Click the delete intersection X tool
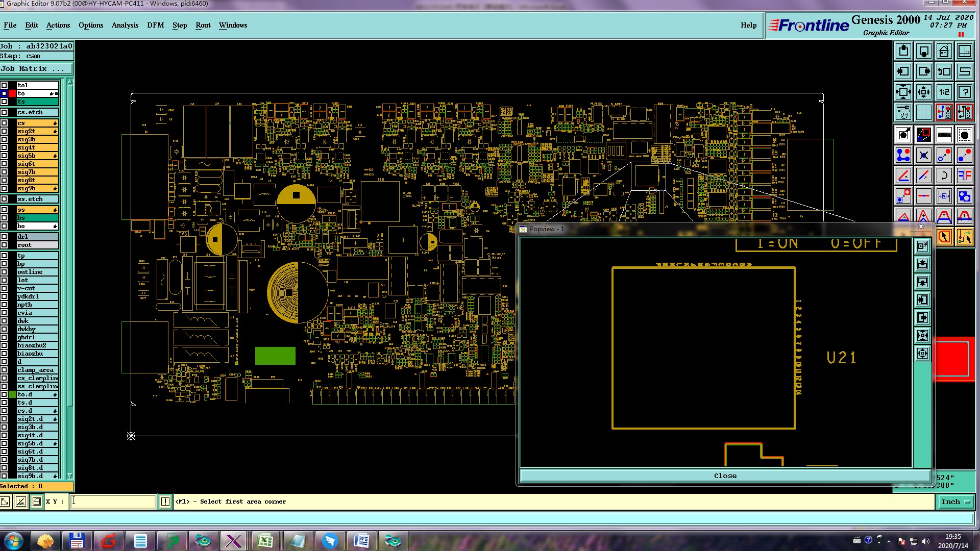The image size is (980, 551). (x=923, y=155)
